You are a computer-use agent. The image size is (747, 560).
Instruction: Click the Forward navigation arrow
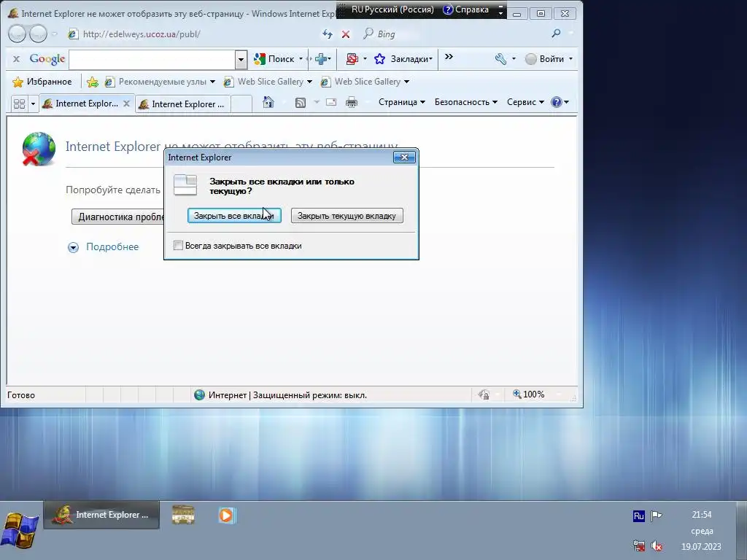point(38,34)
